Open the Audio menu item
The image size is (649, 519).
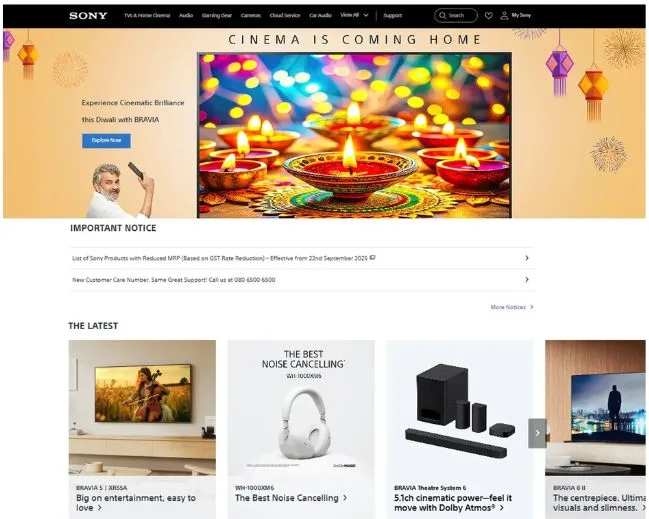click(186, 15)
